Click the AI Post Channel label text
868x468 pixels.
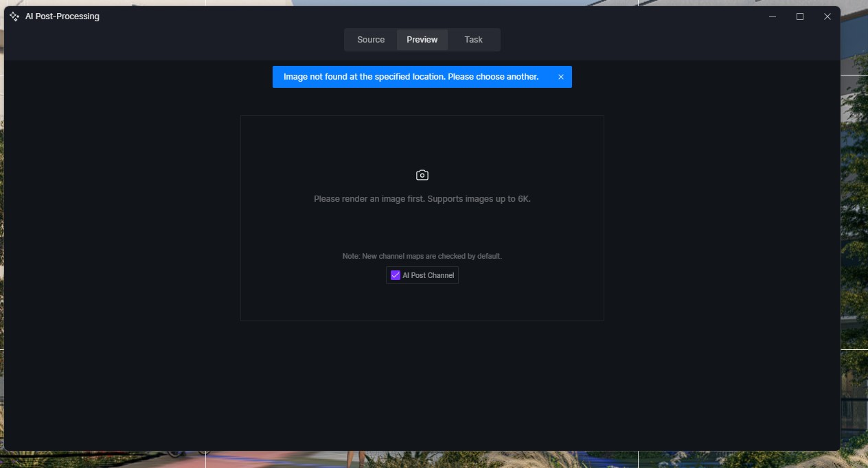tap(428, 275)
